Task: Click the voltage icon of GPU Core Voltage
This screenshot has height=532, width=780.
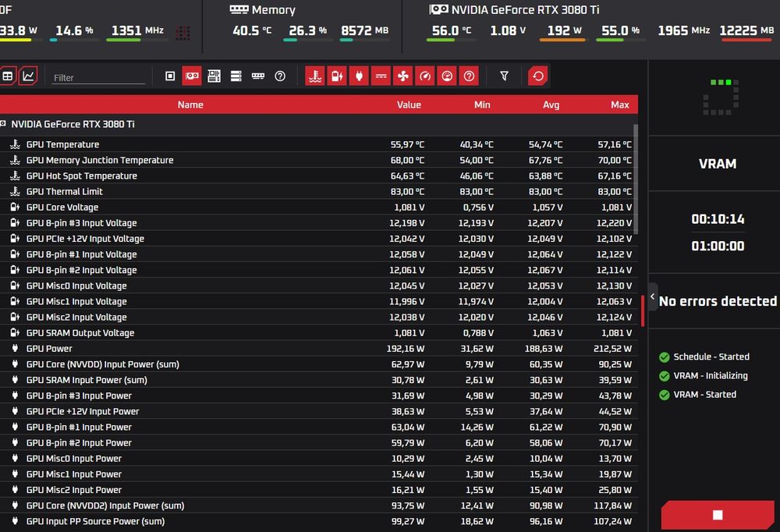Action: (15, 207)
